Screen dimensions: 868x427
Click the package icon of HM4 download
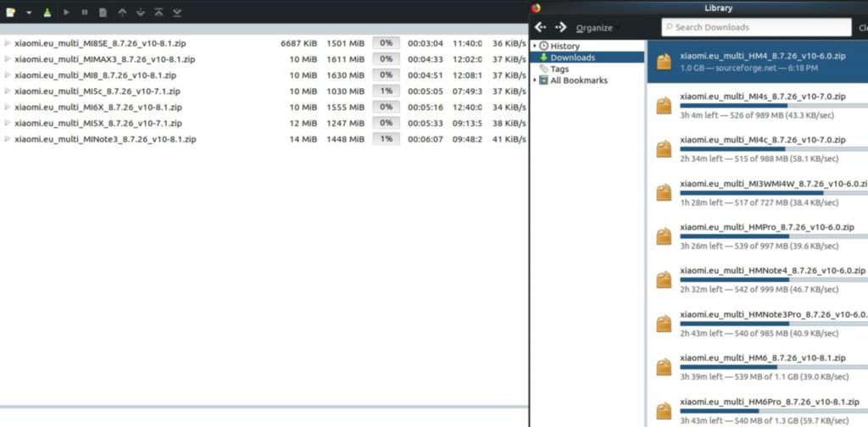pos(664,61)
